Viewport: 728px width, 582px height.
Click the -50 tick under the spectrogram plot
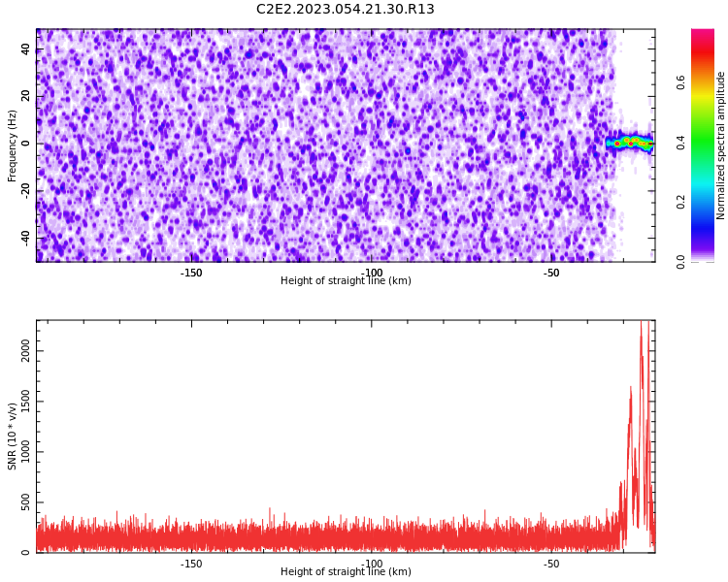coord(551,273)
